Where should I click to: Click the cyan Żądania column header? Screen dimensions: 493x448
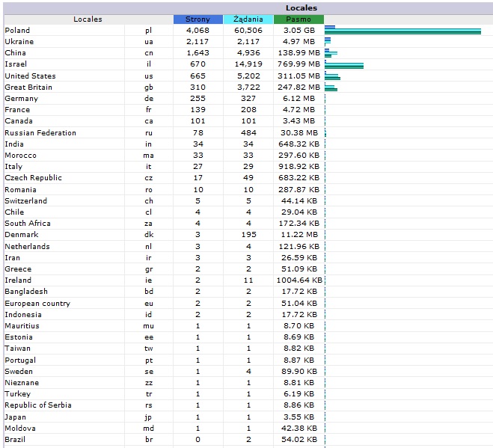click(248, 19)
